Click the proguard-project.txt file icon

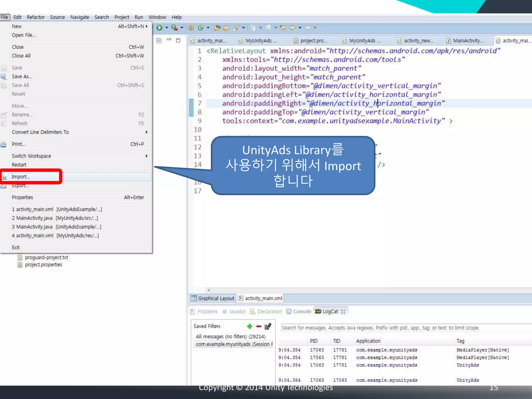pyautogui.click(x=20, y=257)
